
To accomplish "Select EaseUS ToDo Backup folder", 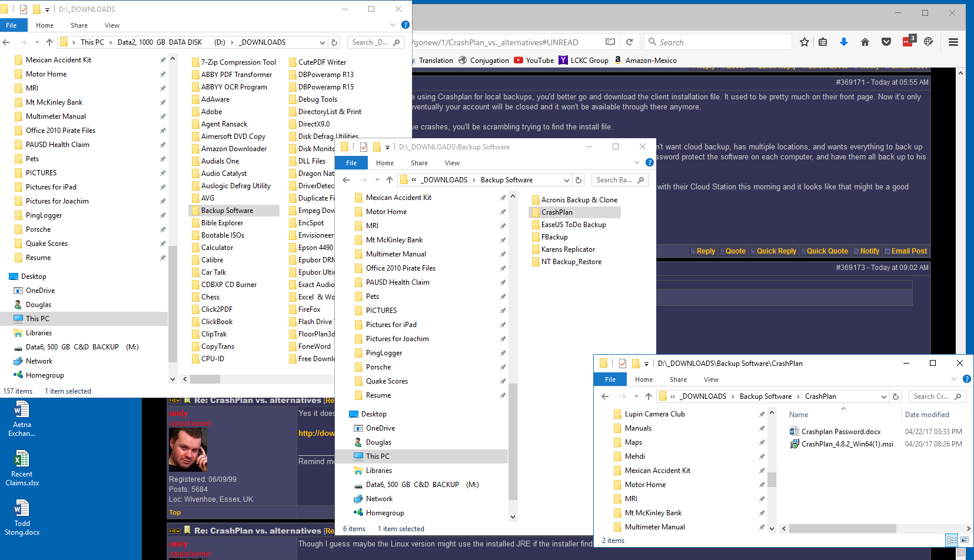I will point(569,225).
